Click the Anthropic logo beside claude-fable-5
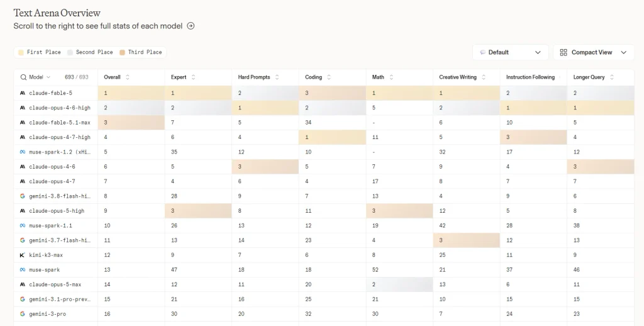 tap(23, 93)
